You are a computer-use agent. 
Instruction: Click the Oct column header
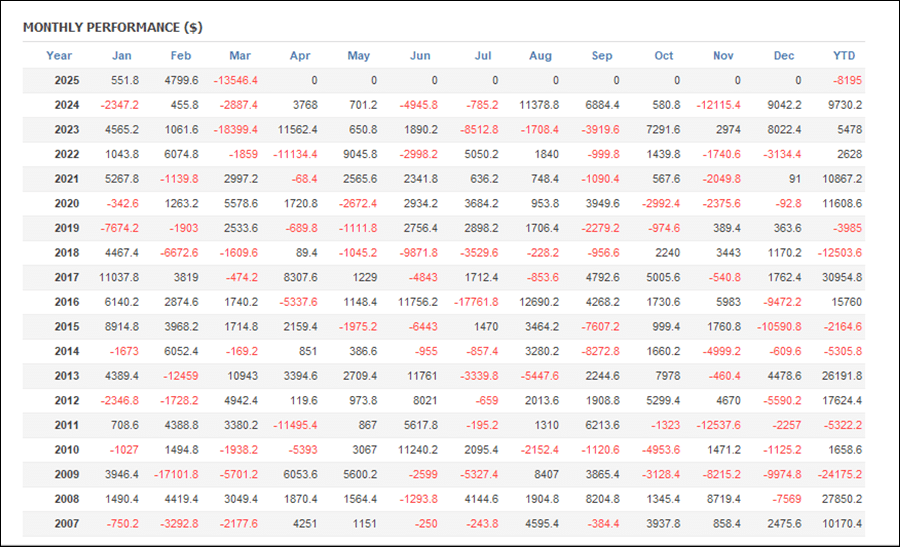coord(664,56)
